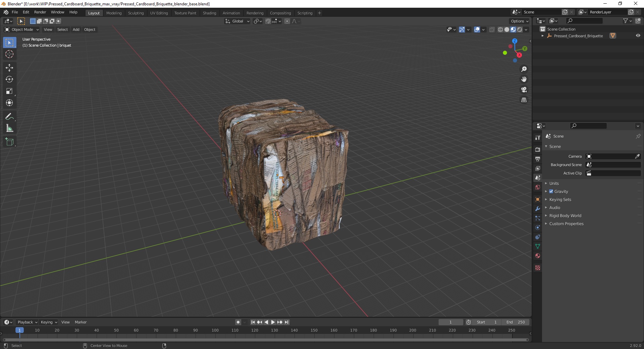Choose the Transform tool
644x349 pixels.
click(9, 103)
